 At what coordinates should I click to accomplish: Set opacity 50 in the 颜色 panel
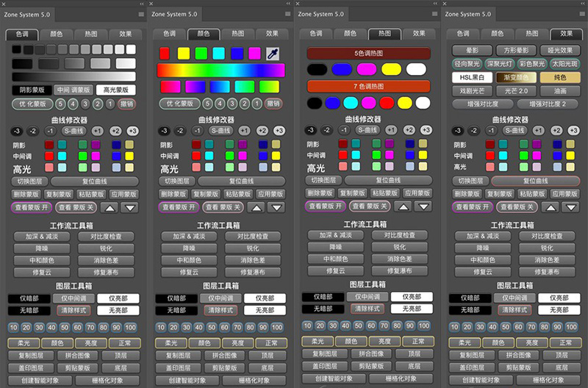click(212, 328)
